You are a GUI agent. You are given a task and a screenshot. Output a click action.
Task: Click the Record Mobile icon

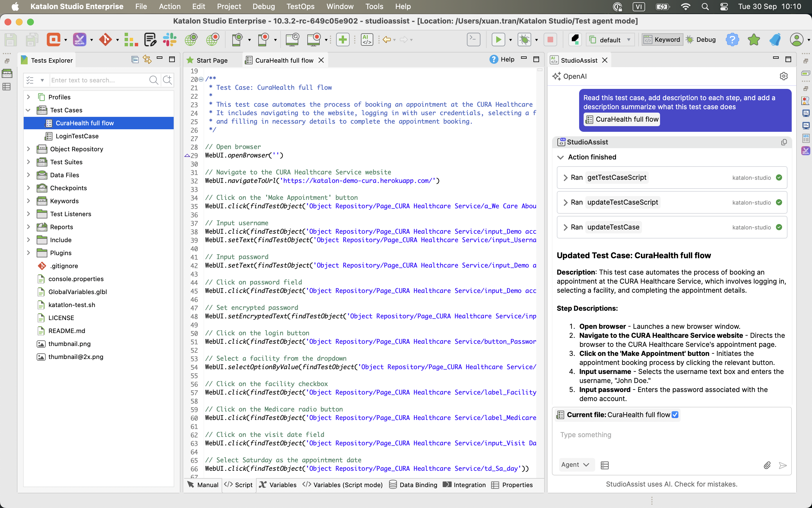[264, 40]
